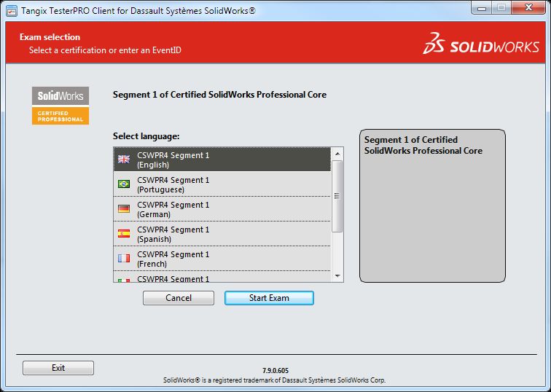The image size is (551, 392).
Task: Click the Segment 1 description panel
Action: point(432,205)
